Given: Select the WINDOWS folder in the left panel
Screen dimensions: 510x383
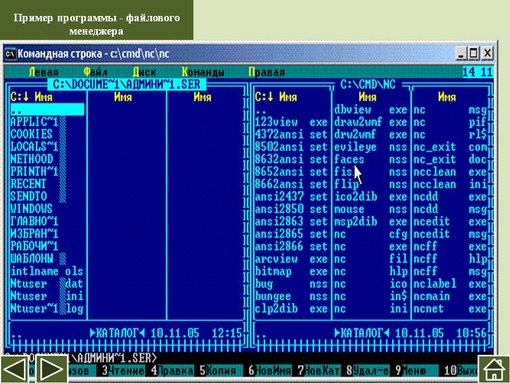Looking at the screenshot, I should 31,209.
